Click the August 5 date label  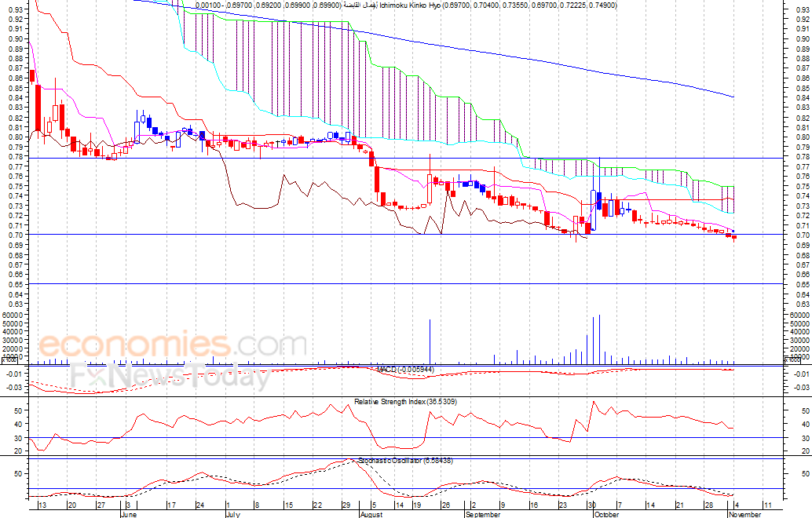pos(373,505)
